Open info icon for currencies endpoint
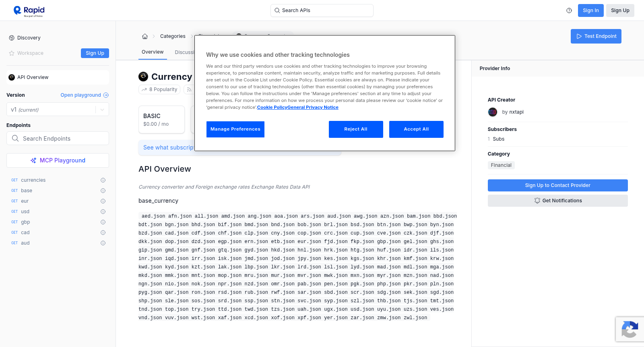Image resolution: width=644 pixels, height=347 pixels. tap(103, 180)
